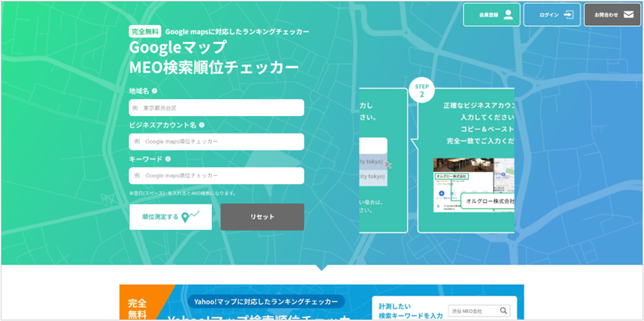Image resolution: width=644 pixels, height=321 pixels.
Task: Click the help icon next to ビジネスアカウント名
Action: [x=202, y=125]
